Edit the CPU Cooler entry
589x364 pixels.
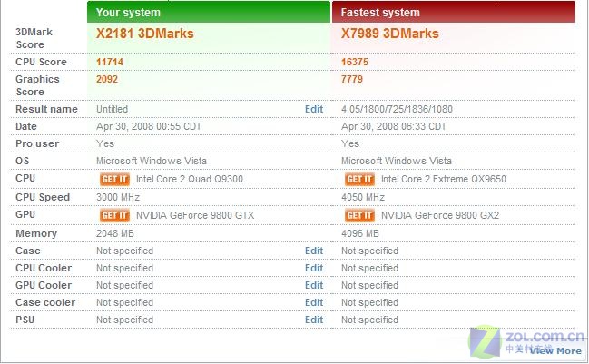[x=314, y=268]
